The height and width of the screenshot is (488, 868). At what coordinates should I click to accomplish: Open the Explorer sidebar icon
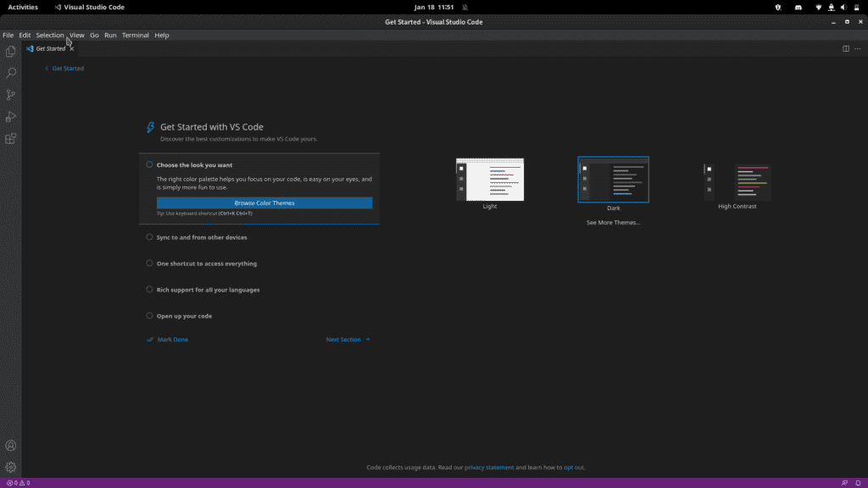[9, 51]
